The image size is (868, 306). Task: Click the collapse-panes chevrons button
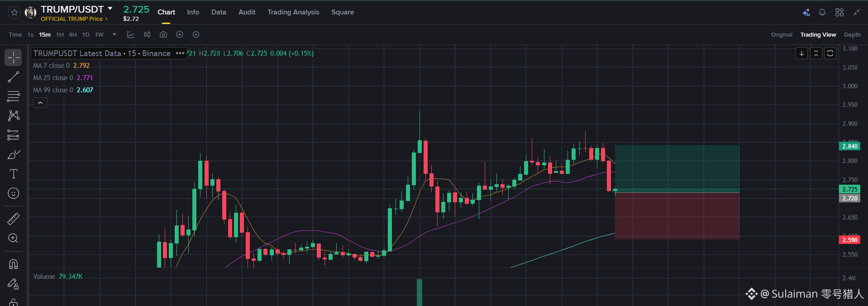tap(816, 53)
